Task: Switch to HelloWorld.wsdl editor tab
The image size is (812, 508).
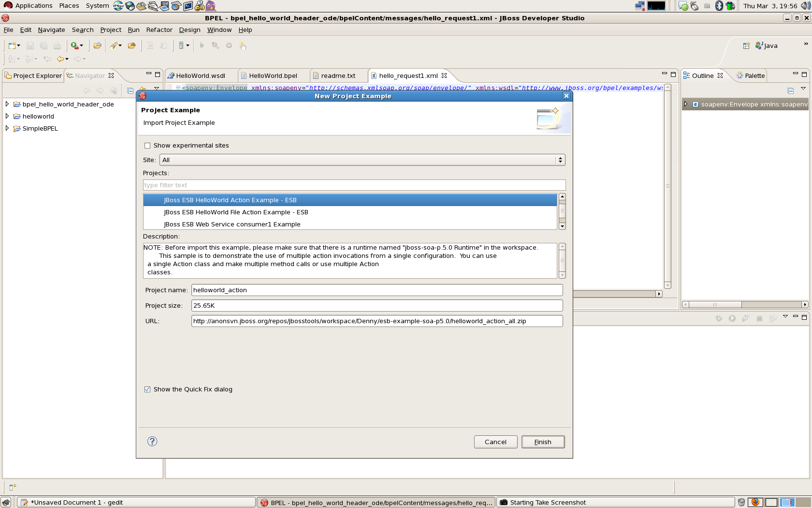Action: (x=201, y=76)
